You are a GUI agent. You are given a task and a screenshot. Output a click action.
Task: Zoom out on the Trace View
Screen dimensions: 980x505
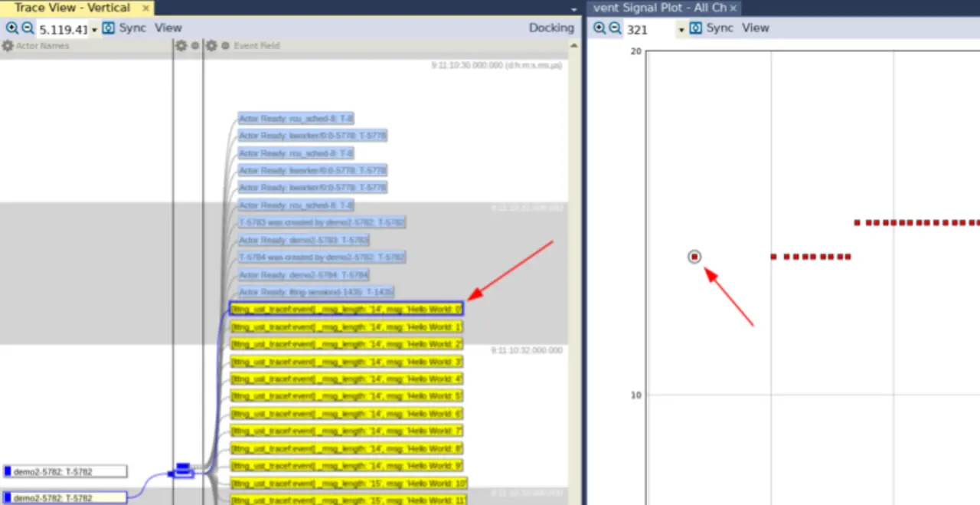[x=27, y=28]
